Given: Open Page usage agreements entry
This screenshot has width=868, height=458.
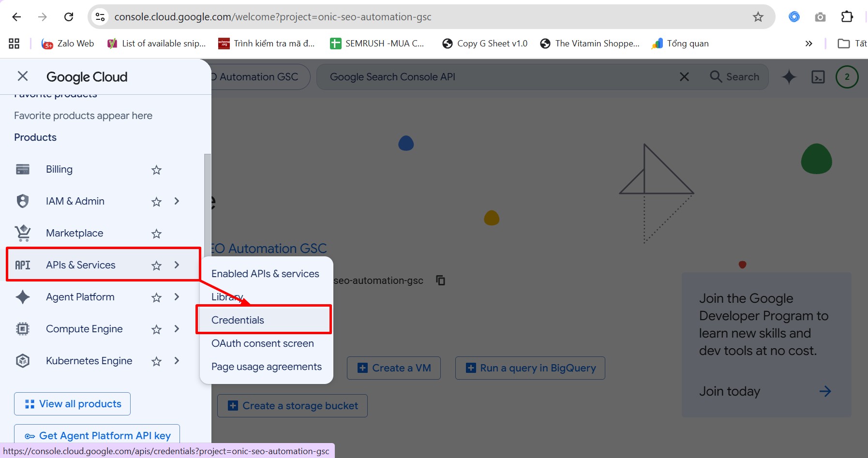Looking at the screenshot, I should click(x=266, y=367).
